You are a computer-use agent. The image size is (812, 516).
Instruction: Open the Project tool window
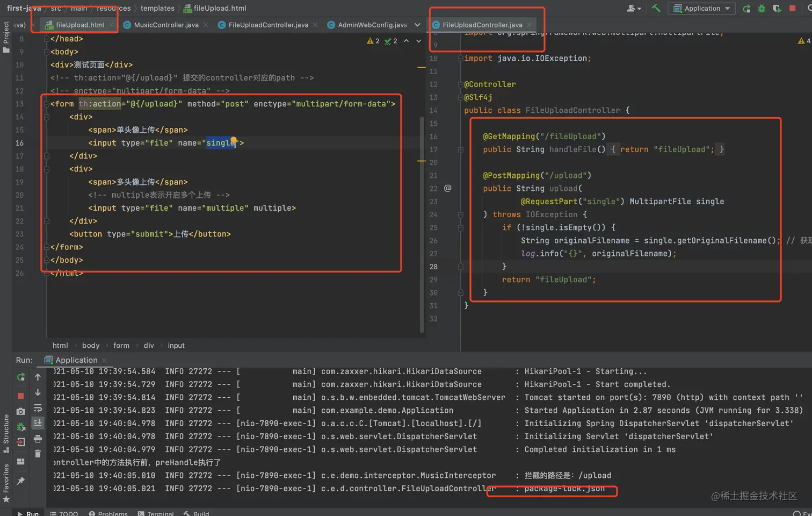pyautogui.click(x=6, y=37)
